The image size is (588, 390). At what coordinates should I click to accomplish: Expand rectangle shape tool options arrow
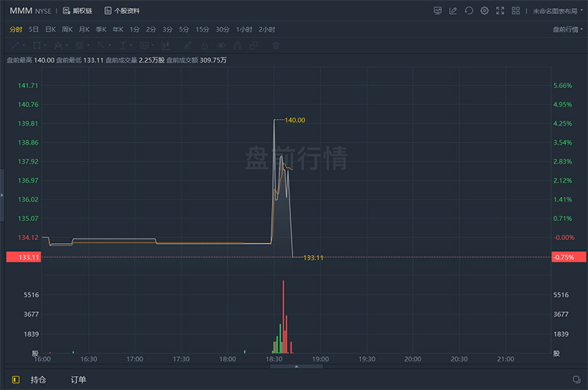point(45,46)
